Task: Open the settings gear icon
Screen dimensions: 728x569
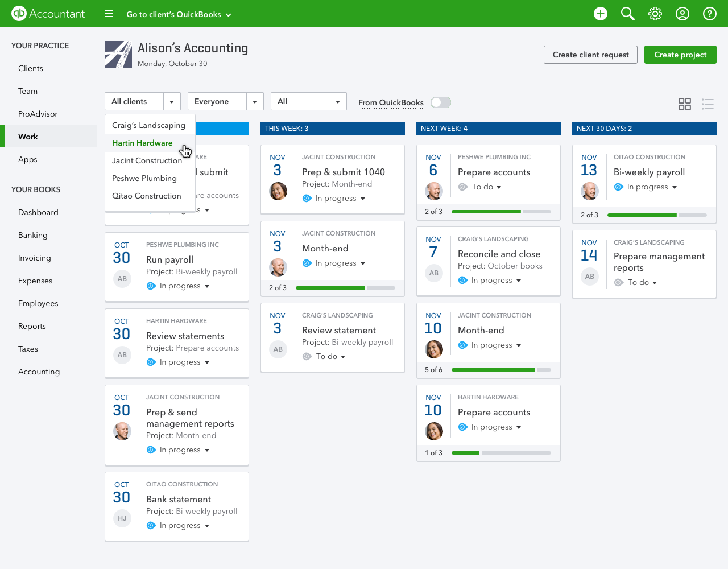Action: (655, 14)
